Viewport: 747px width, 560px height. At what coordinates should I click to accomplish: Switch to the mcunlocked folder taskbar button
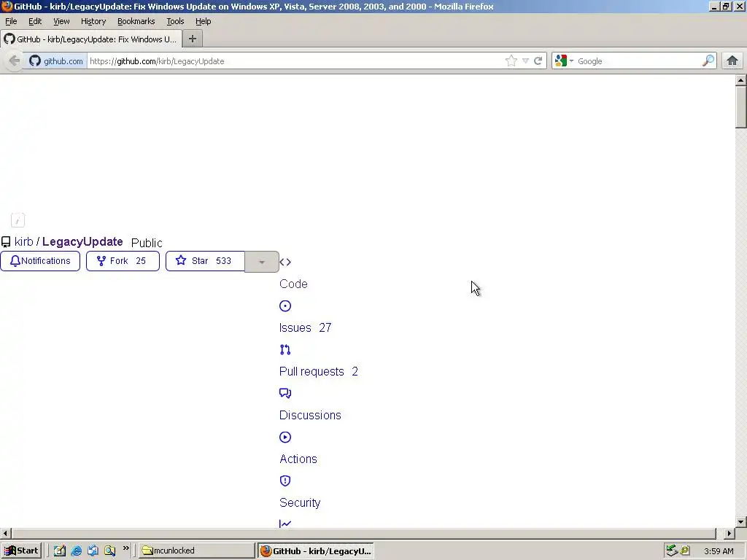coord(197,551)
